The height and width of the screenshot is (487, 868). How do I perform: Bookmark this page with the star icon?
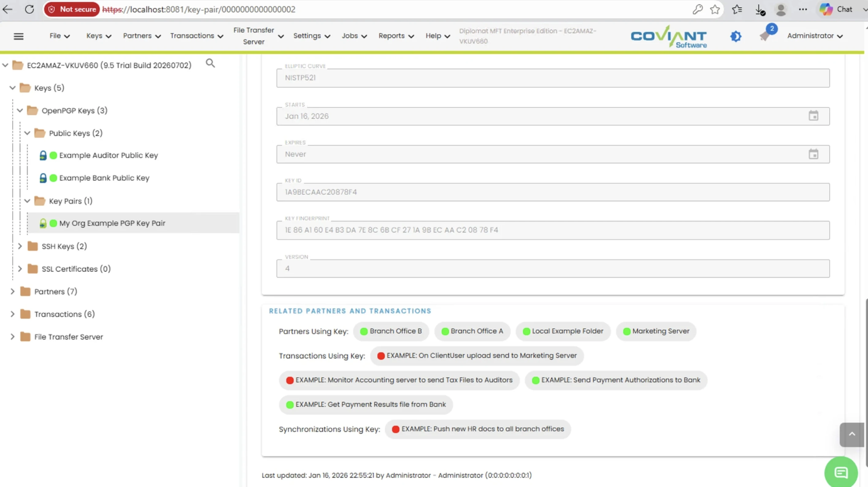715,9
